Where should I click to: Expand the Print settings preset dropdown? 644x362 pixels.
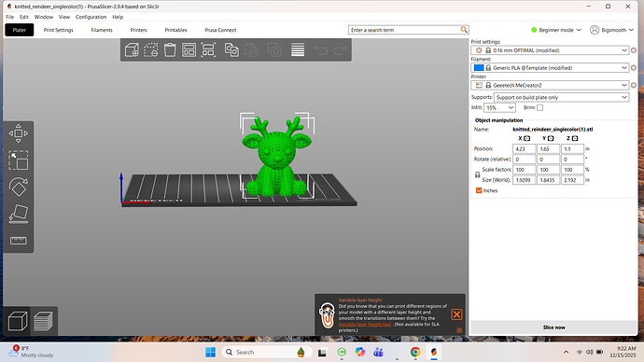point(623,50)
